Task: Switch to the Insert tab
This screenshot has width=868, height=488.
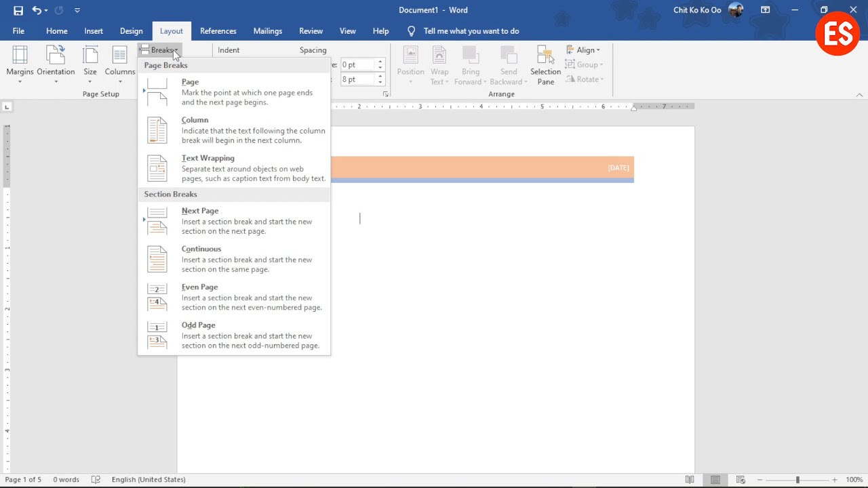Action: tap(94, 31)
